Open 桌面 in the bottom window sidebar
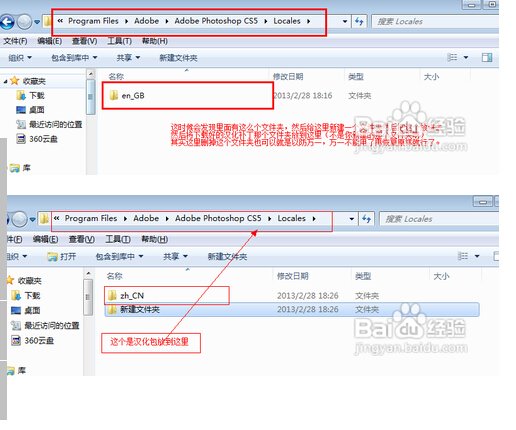This screenshot has width=516, height=430. (26, 310)
